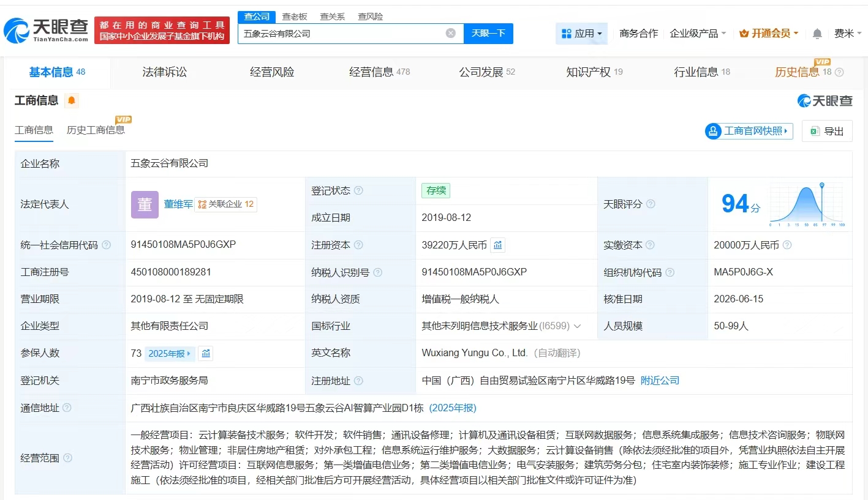This screenshot has height=500, width=868.
Task: Click the 天眼一下 search button
Action: [x=488, y=34]
